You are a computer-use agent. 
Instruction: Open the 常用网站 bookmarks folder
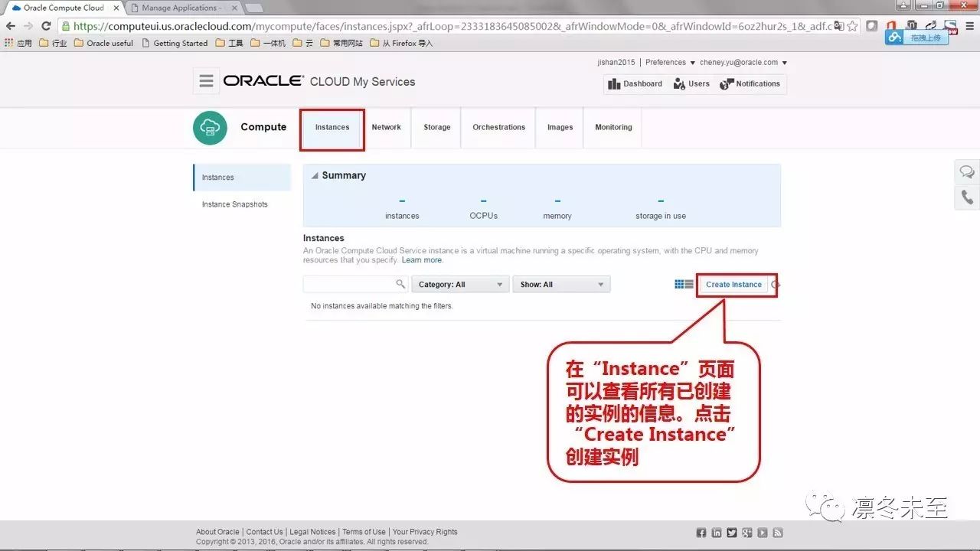click(341, 43)
